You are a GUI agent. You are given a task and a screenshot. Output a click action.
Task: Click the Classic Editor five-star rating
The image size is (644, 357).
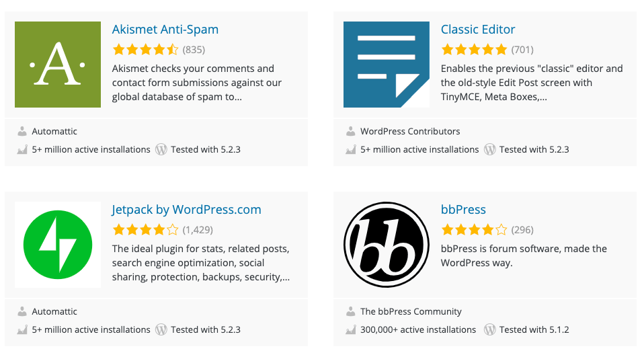(x=474, y=49)
